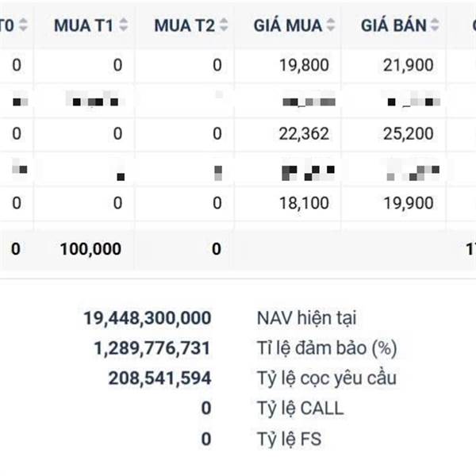Click the Tỷ lệ cọc yêu cầu label
This screenshot has height=476, width=476.
[x=326, y=378]
